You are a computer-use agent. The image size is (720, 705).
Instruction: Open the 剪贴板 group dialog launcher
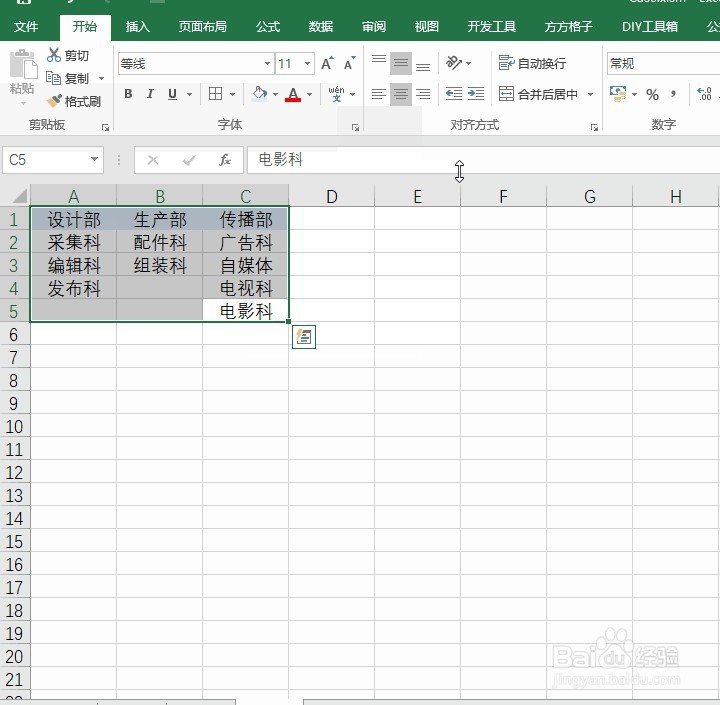(x=106, y=127)
